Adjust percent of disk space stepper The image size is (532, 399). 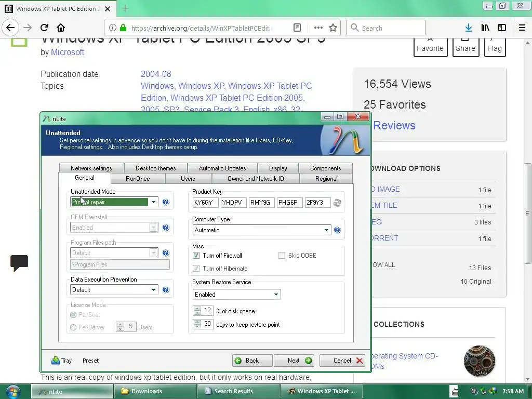[197, 311]
